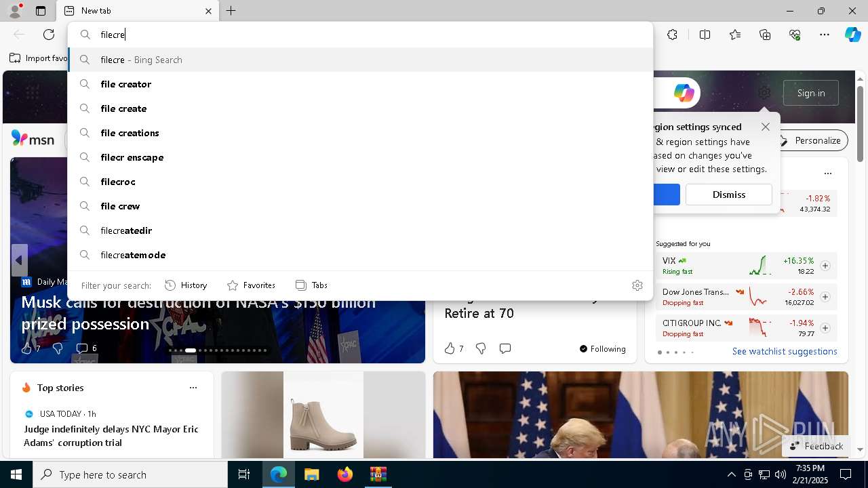Open the search suggestions settings gear
Viewport: 868px width, 488px height.
coord(637,285)
